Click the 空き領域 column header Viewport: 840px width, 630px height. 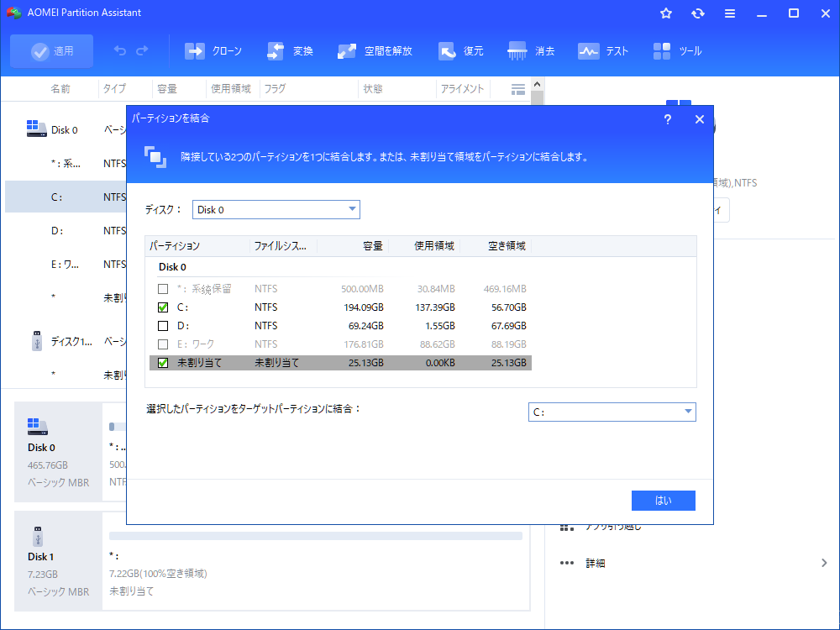click(496, 246)
